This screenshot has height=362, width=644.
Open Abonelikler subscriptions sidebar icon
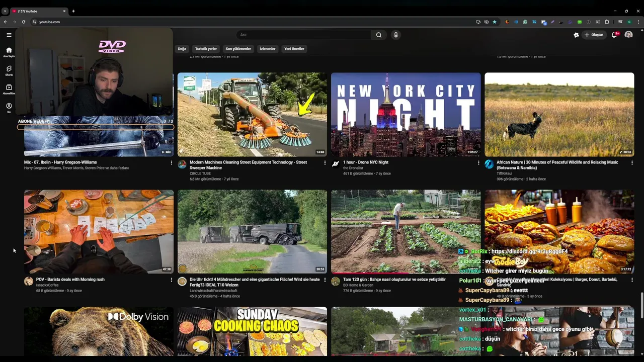click(x=9, y=89)
